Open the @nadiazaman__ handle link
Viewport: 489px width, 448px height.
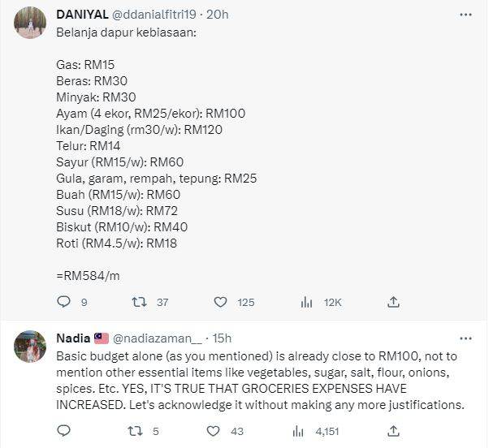[x=157, y=338]
